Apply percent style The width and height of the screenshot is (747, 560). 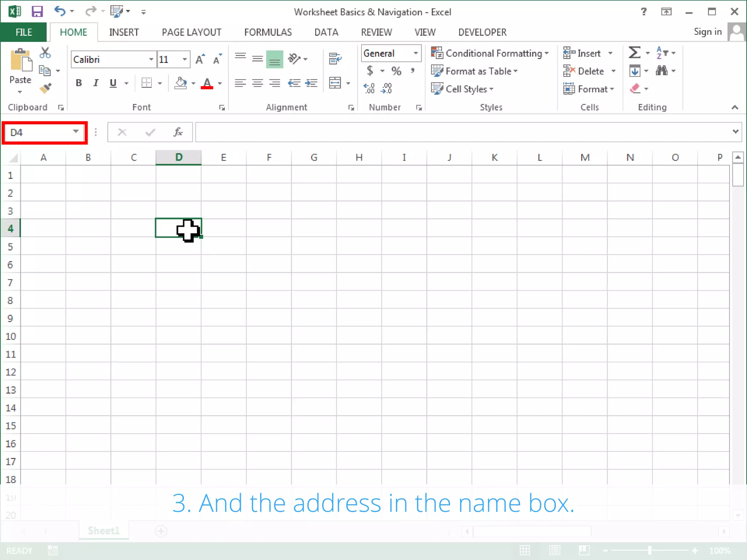click(x=396, y=71)
